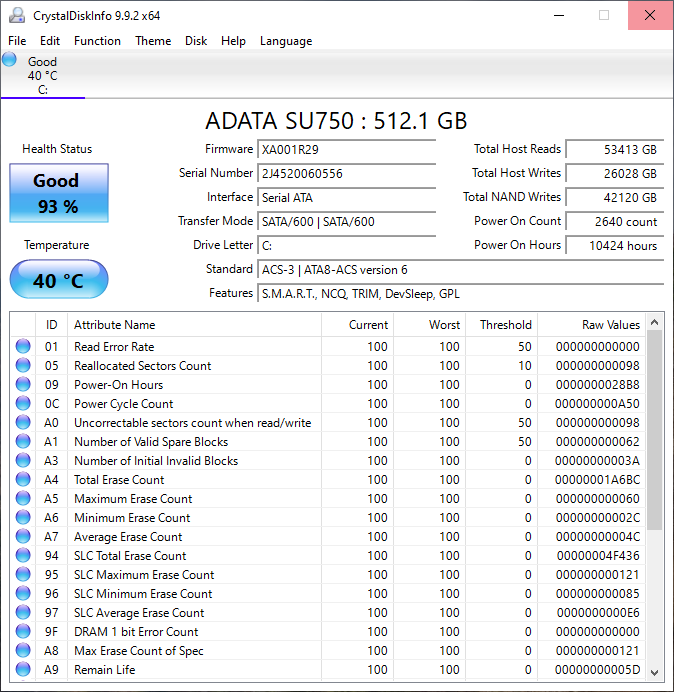Screen dimensions: 674x692
Task: Minimize the CrystalDiskInfo window
Action: coord(559,15)
